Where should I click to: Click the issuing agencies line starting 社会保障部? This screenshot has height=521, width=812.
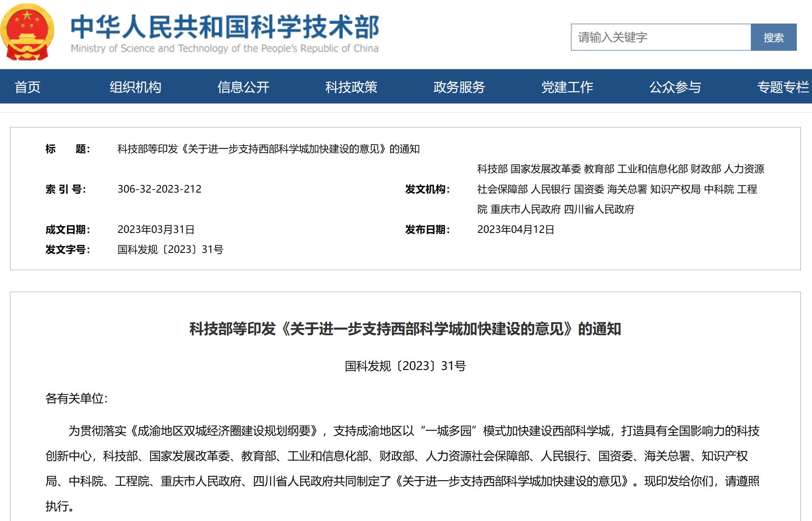coord(617,189)
